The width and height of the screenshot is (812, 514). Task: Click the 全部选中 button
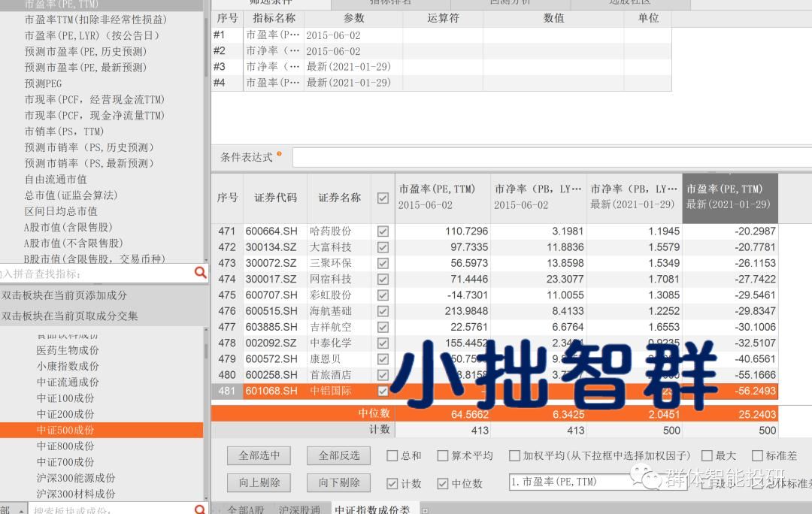tap(259, 455)
